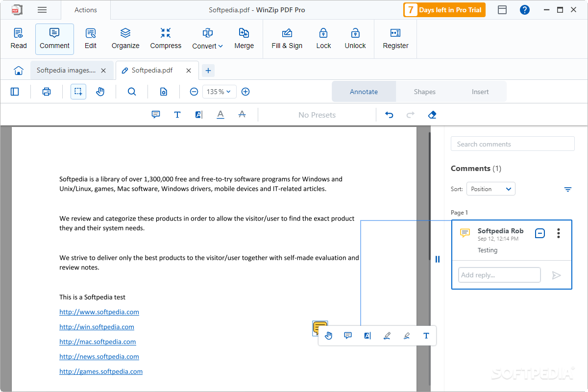The width and height of the screenshot is (588, 392).
Task: Select the yellow sticky note on page
Action: point(319,328)
